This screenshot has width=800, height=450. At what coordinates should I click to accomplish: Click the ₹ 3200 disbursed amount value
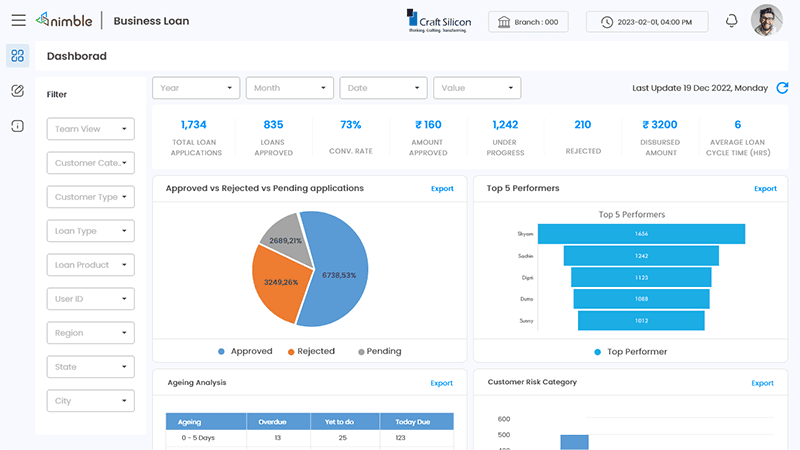pos(660,124)
